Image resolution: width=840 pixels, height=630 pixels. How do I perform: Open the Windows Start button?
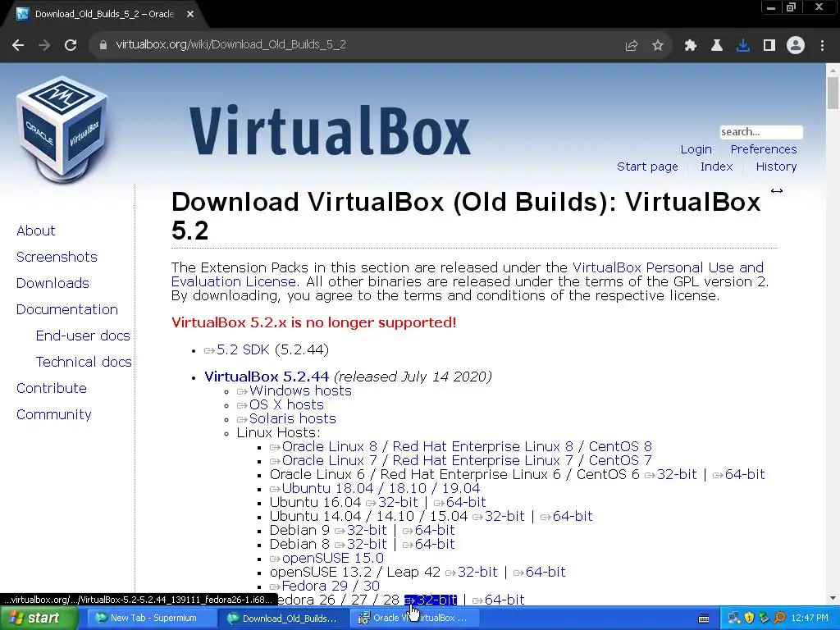39,619
